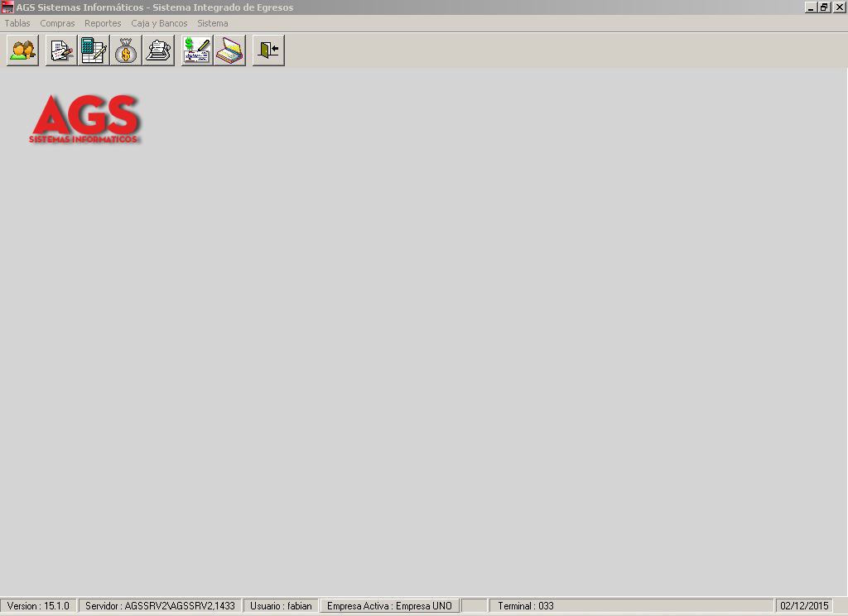Screen dimensions: 848x616
Task: Open the check writing icon
Action: [x=197, y=51]
